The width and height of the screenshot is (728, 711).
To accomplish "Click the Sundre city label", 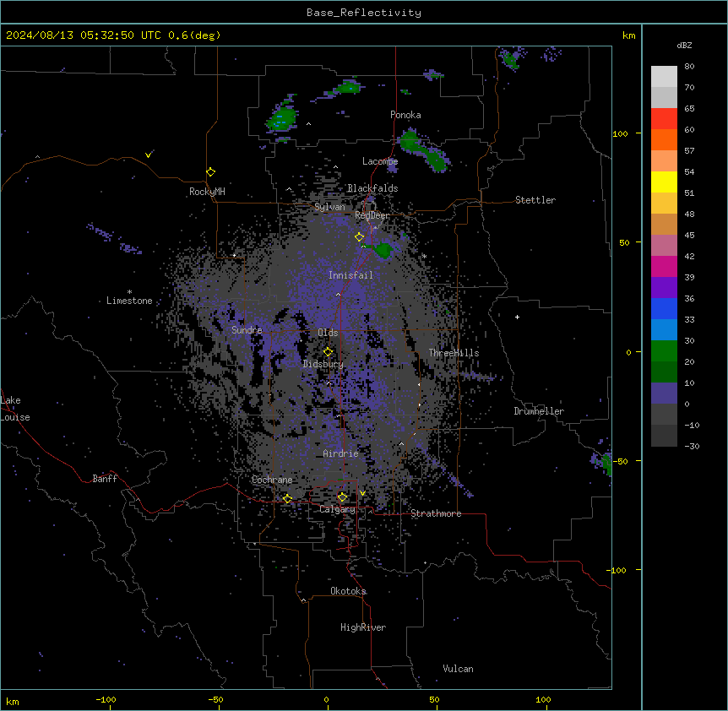I will click(247, 330).
